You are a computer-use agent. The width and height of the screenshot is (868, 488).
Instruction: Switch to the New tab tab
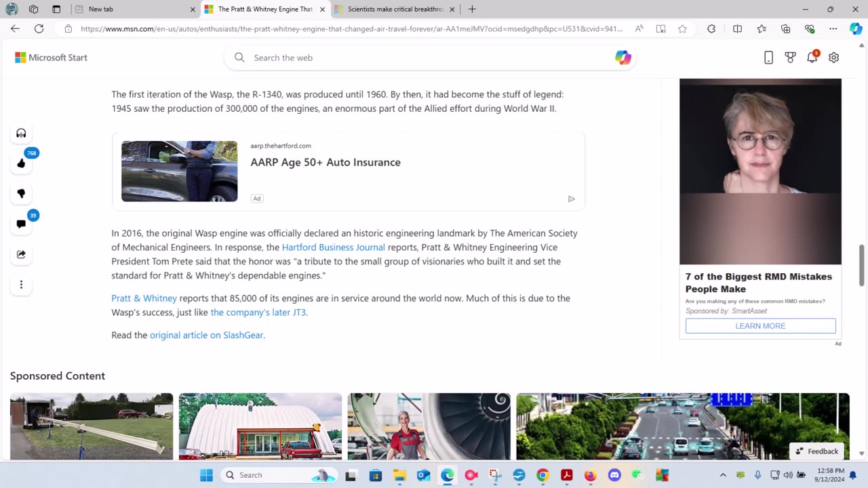pyautogui.click(x=134, y=9)
